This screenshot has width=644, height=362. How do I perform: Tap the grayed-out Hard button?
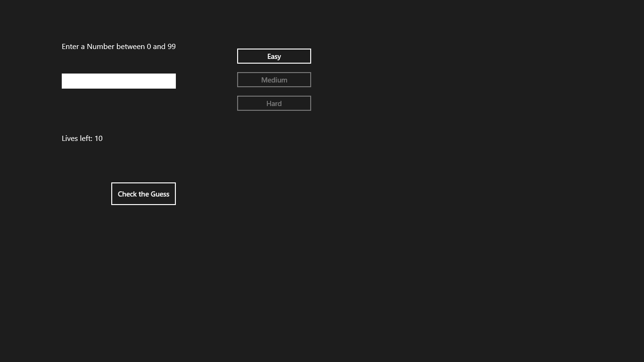coord(274,103)
